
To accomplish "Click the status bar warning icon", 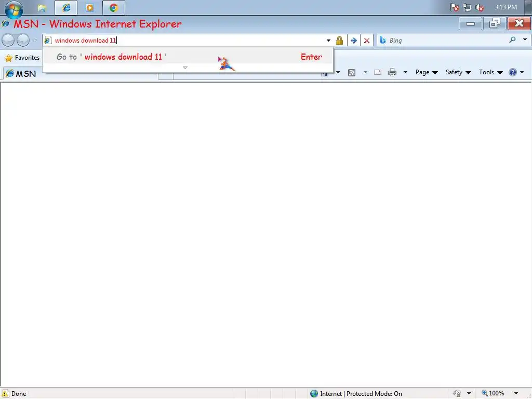I will click(5, 394).
